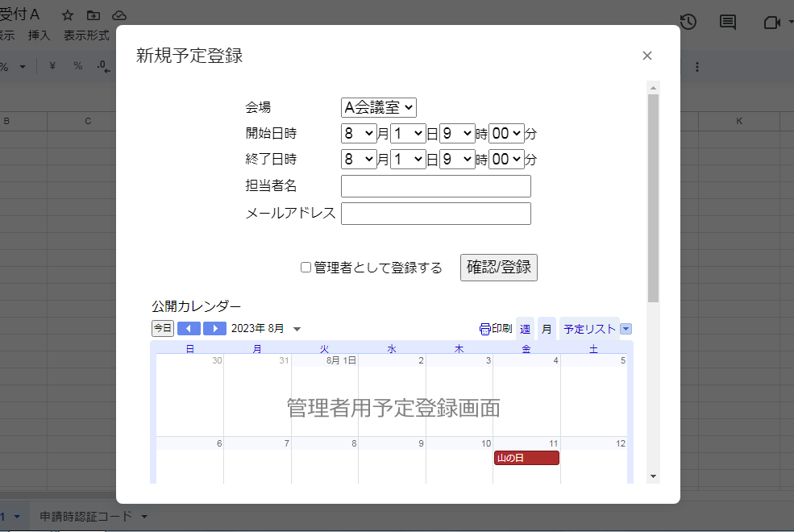Open the comments icon

(728, 23)
